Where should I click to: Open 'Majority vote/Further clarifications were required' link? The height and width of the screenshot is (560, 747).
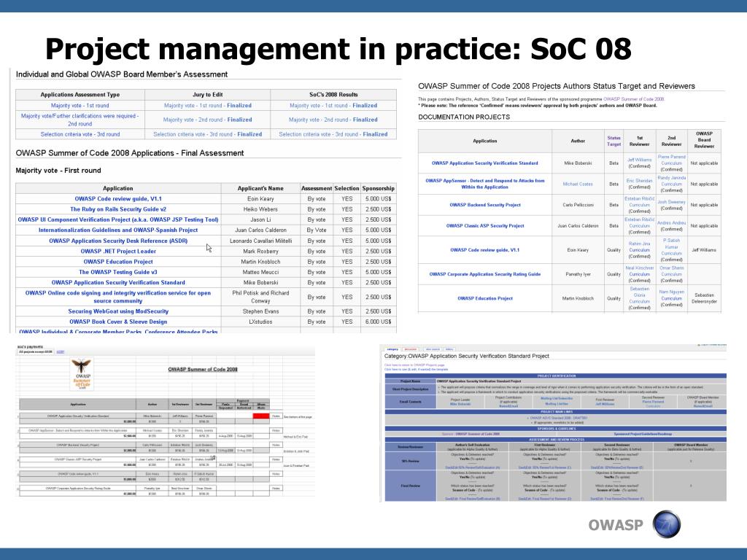(80, 120)
